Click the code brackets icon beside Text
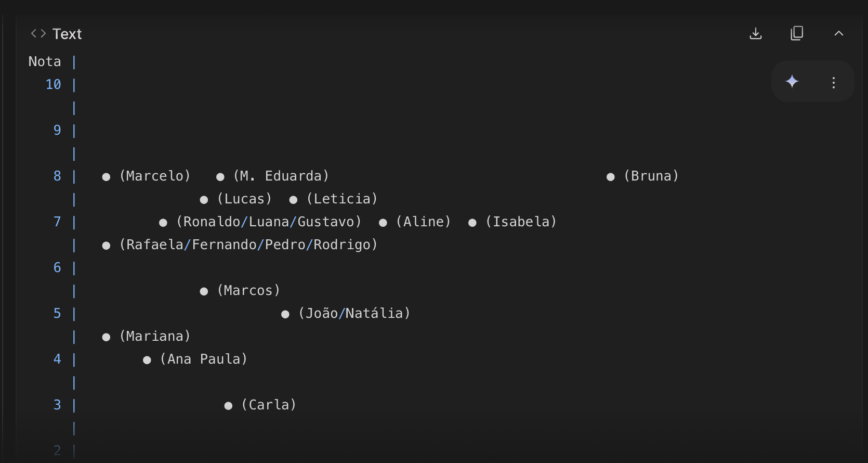Screen dimensions: 868x463 click(38, 34)
